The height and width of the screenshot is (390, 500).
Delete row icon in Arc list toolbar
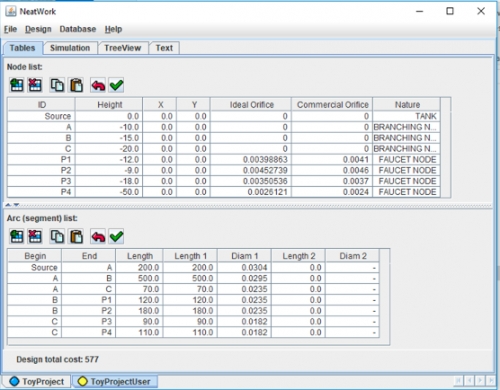point(35,237)
